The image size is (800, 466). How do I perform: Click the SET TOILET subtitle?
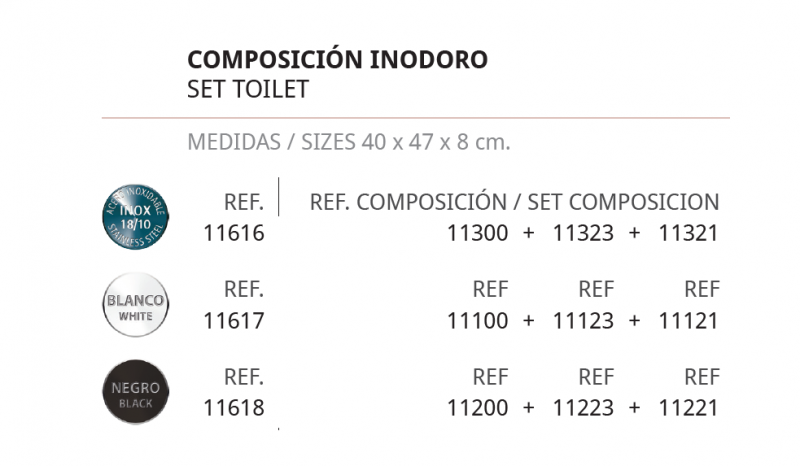coord(248,89)
